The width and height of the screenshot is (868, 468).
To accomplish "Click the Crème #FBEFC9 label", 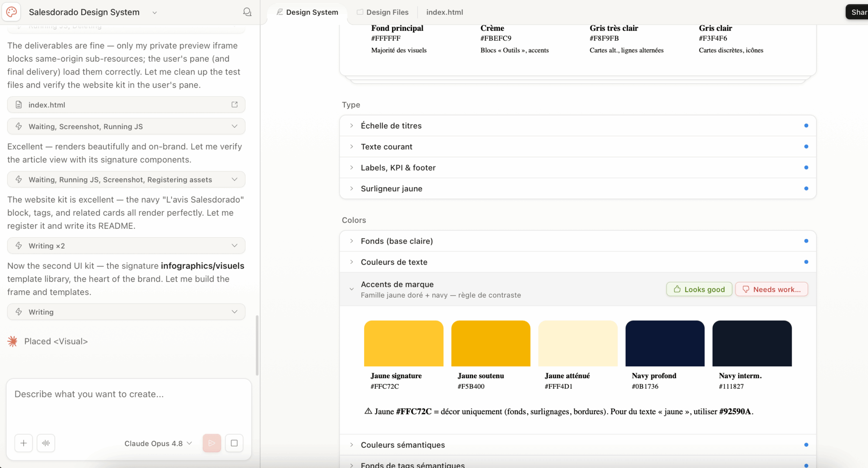I will click(496, 33).
